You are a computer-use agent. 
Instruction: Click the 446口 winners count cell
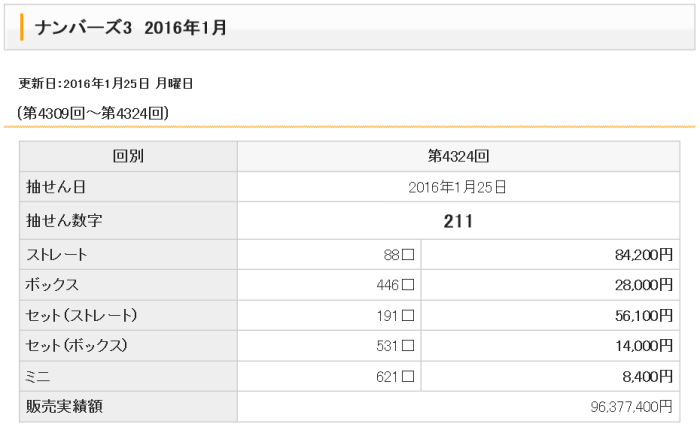pyautogui.click(x=395, y=285)
